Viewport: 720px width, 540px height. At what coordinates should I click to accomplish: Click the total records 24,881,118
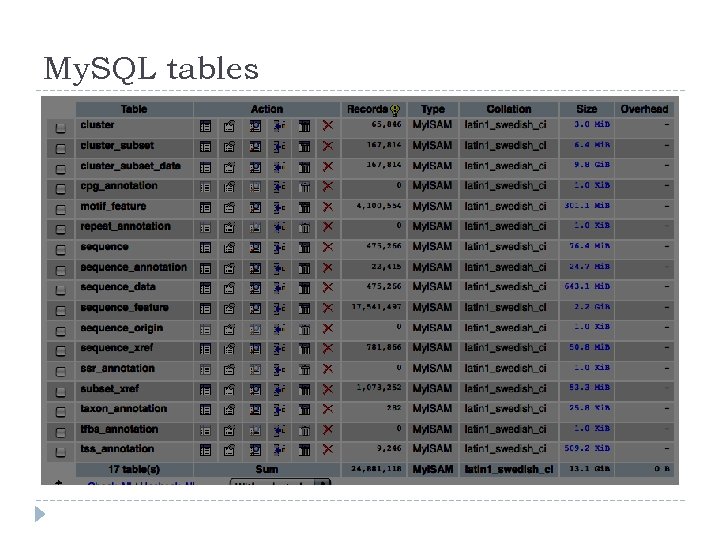click(377, 469)
